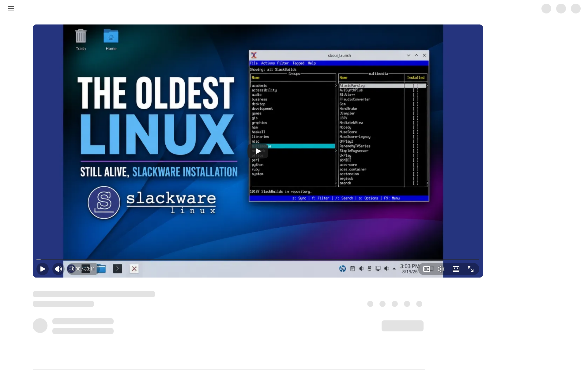Open the Filter menu in sboui

(283, 63)
